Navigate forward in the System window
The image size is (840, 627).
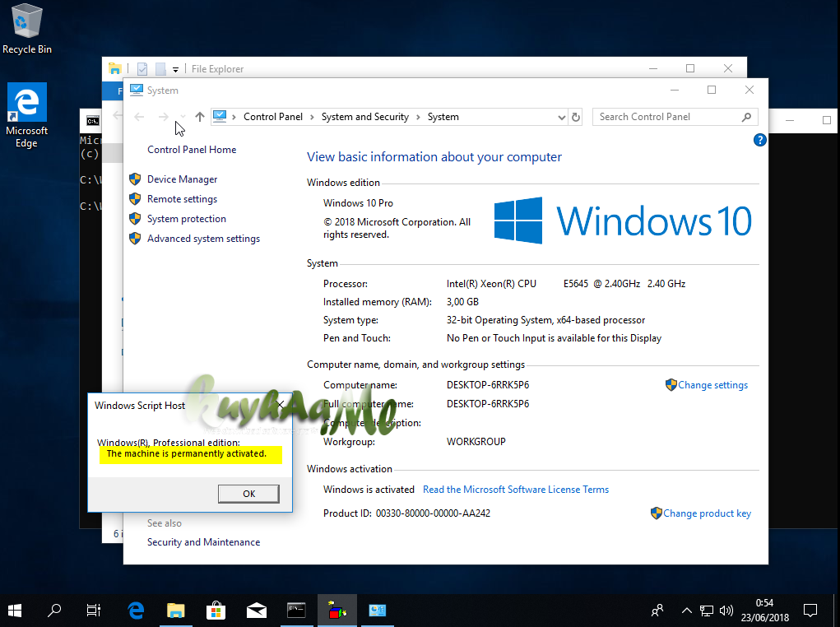tap(164, 117)
